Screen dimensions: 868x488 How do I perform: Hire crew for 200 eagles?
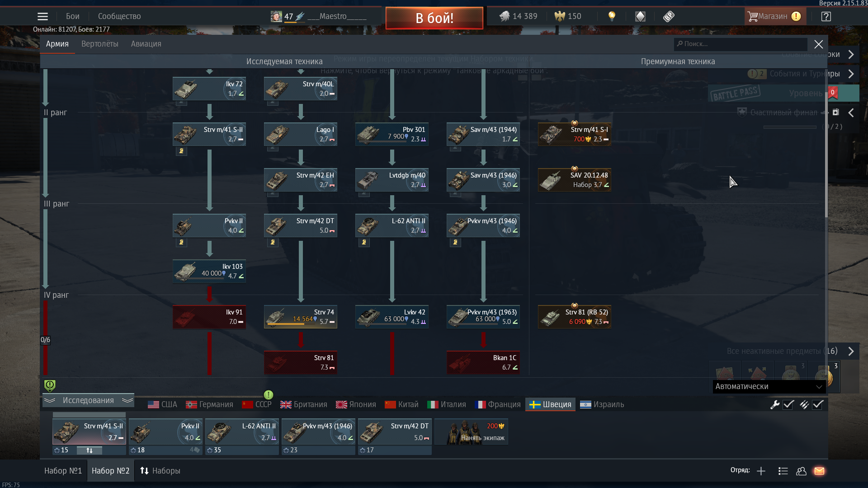(x=472, y=432)
